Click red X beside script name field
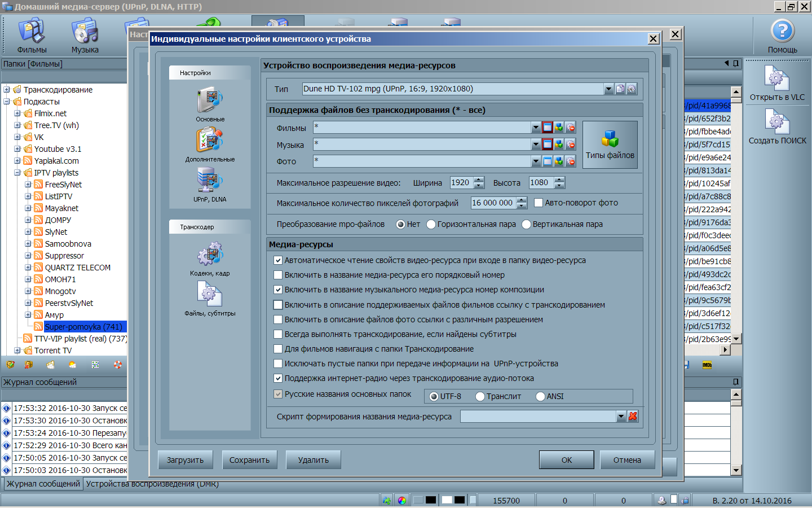The width and height of the screenshot is (812, 508). coord(633,417)
